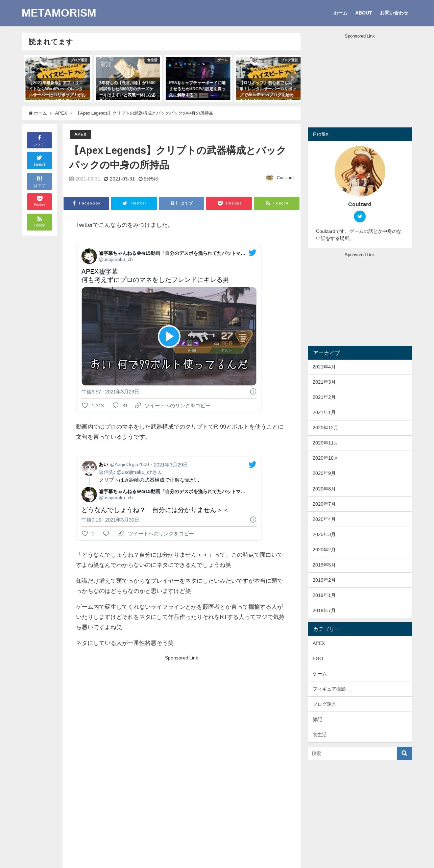Slide the popular posts carousel left
Screen dimensions: 434x868
30,78
